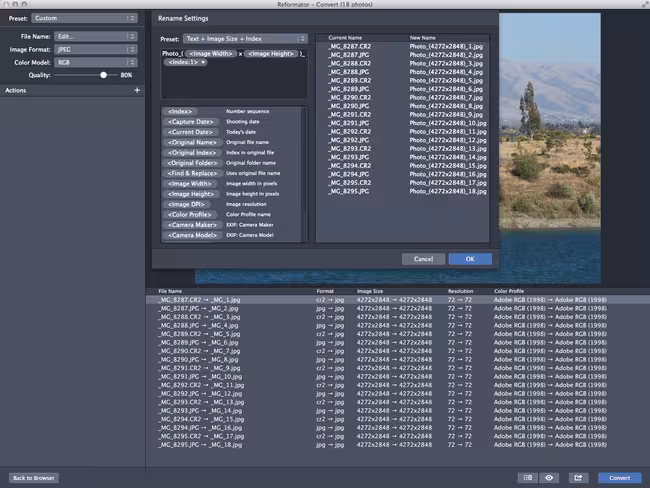The image size is (650, 488).
Task: Toggle the eye preview button
Action: [549, 478]
